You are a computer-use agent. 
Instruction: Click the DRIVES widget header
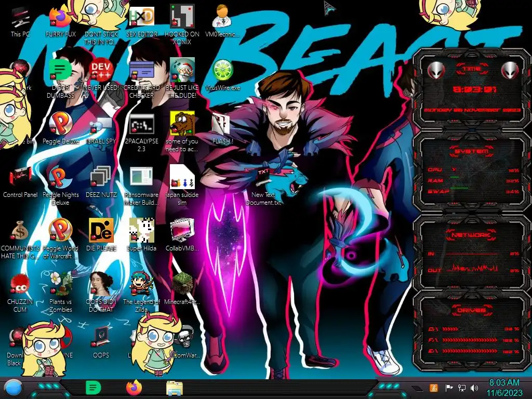tap(472, 310)
